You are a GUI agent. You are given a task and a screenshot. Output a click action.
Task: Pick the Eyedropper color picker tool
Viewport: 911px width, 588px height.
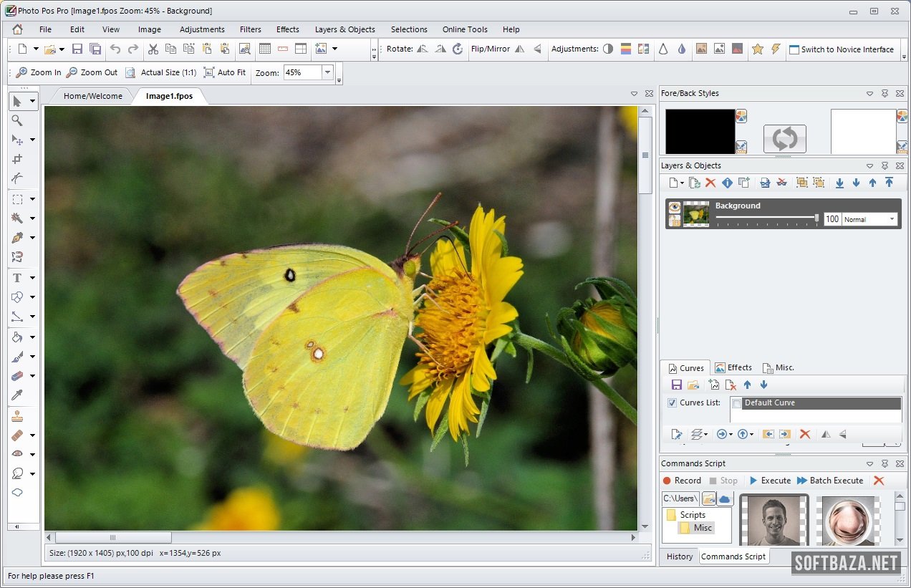[17, 395]
